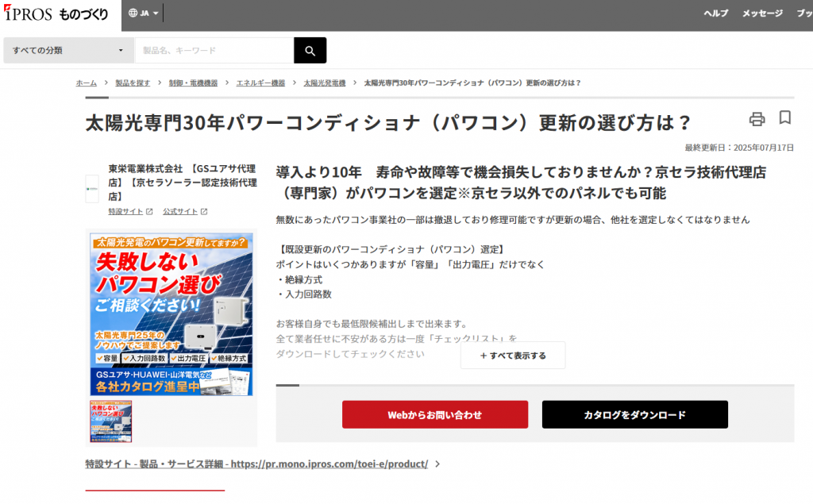Image resolution: width=813 pixels, height=504 pixels.
Task: Click the 東栄電業 company logo image
Action: [x=92, y=189]
